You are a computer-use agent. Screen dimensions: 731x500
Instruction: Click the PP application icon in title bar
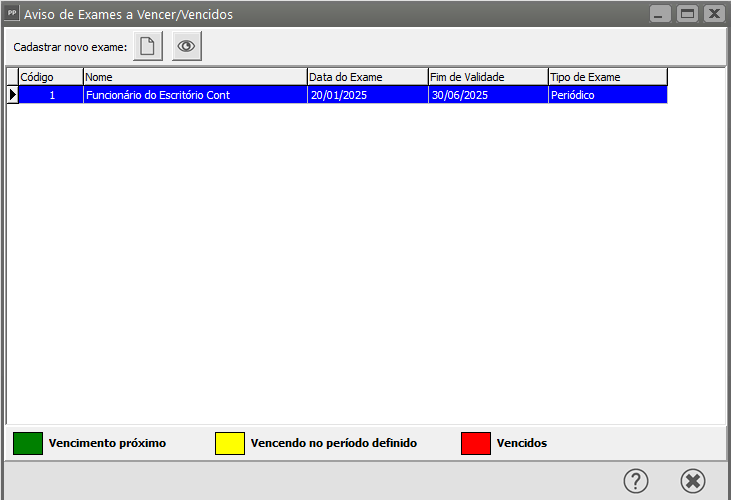point(13,14)
